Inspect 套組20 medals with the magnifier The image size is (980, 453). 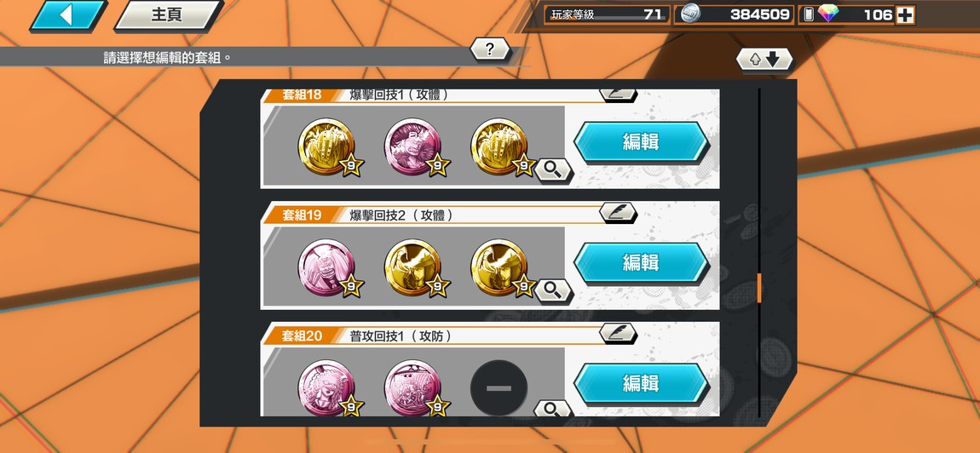tap(553, 409)
